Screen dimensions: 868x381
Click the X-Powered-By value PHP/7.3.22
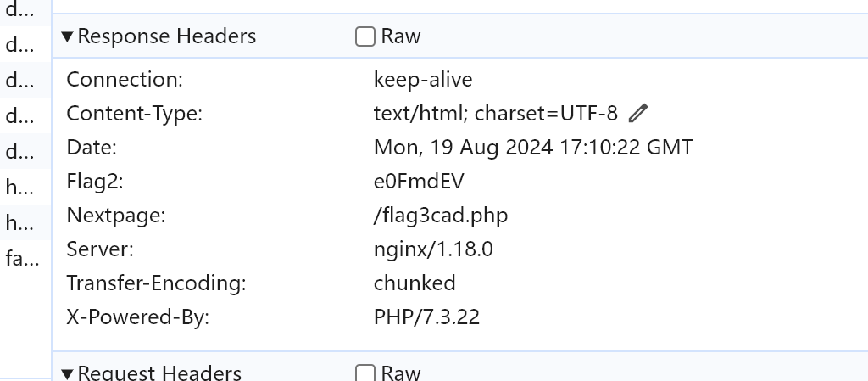[426, 317]
